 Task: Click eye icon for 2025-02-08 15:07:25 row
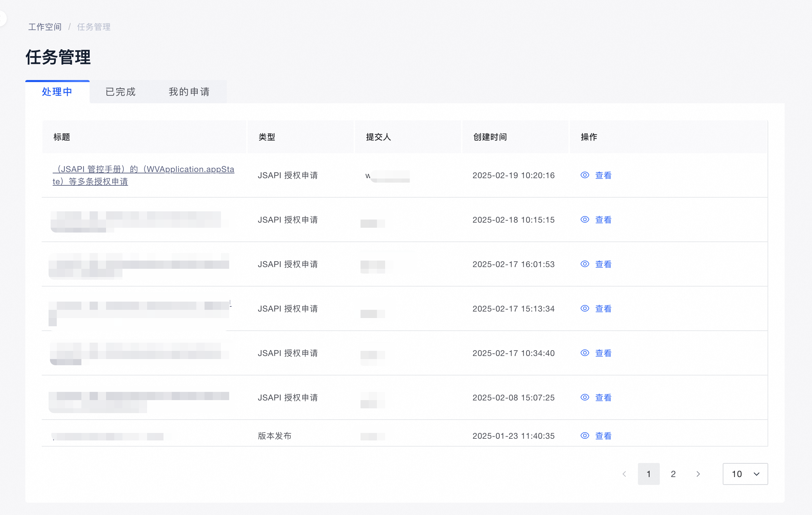click(x=585, y=397)
